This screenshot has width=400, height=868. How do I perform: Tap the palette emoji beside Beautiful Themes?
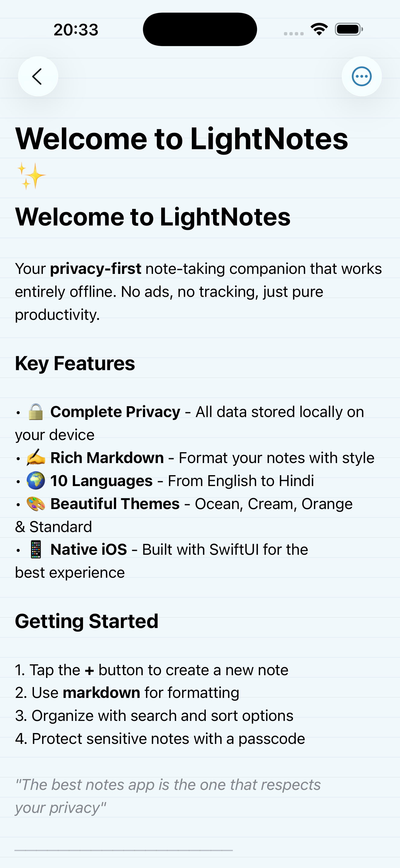(36, 503)
